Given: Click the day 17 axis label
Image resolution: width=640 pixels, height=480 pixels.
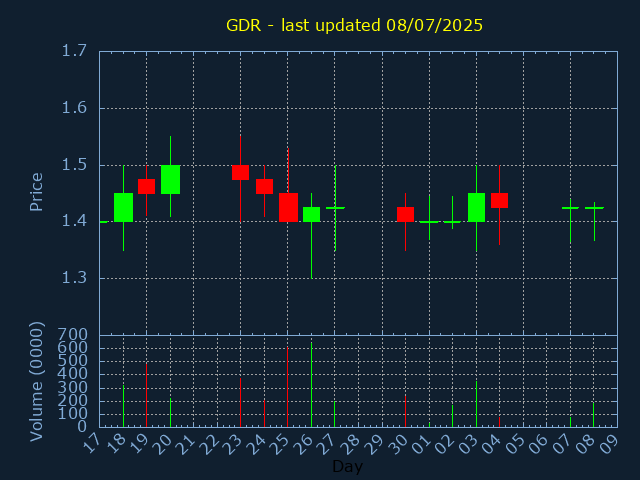Looking at the screenshot, I should 91,444.
